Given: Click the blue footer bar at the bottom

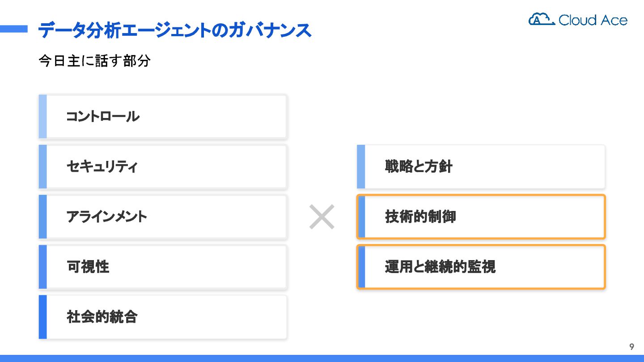Looking at the screenshot, I should pyautogui.click(x=322, y=358).
